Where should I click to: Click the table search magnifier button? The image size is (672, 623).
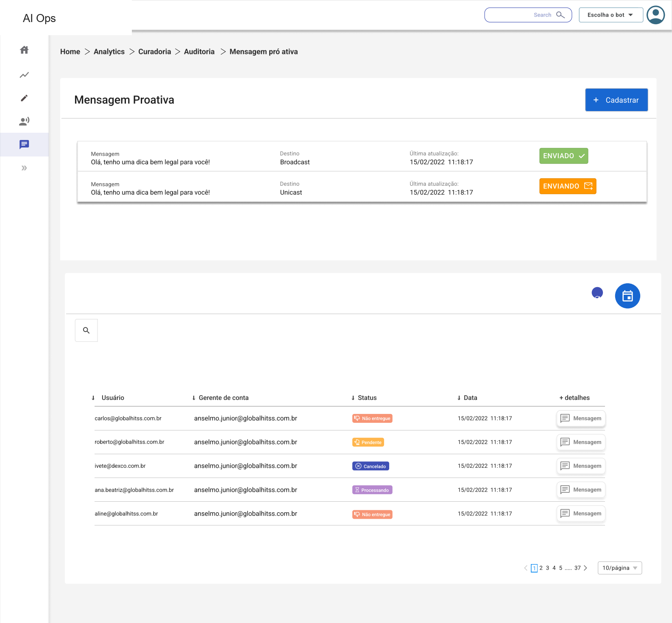pos(86,330)
